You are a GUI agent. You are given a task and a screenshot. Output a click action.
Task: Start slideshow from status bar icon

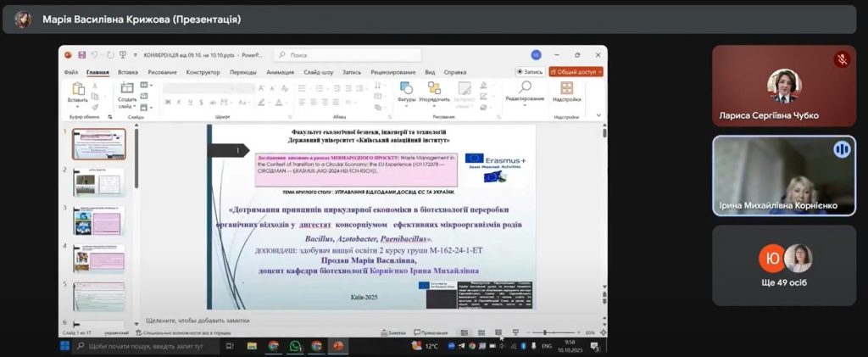pyautogui.click(x=515, y=332)
